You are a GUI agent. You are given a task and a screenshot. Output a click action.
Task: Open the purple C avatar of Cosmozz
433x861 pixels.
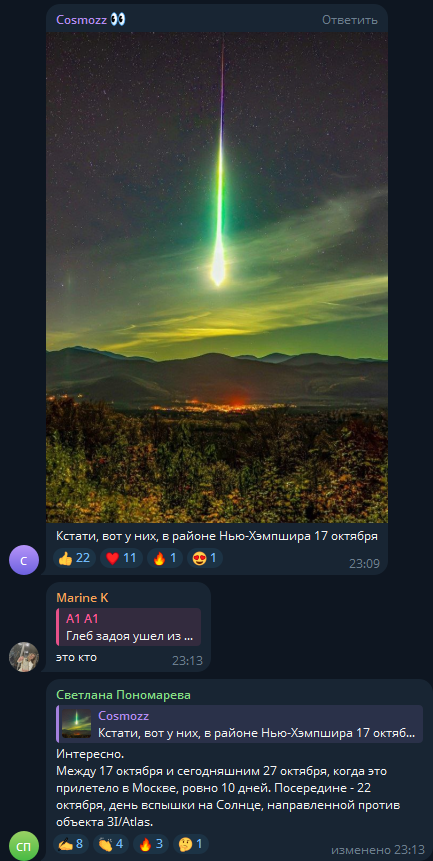tap(24, 560)
